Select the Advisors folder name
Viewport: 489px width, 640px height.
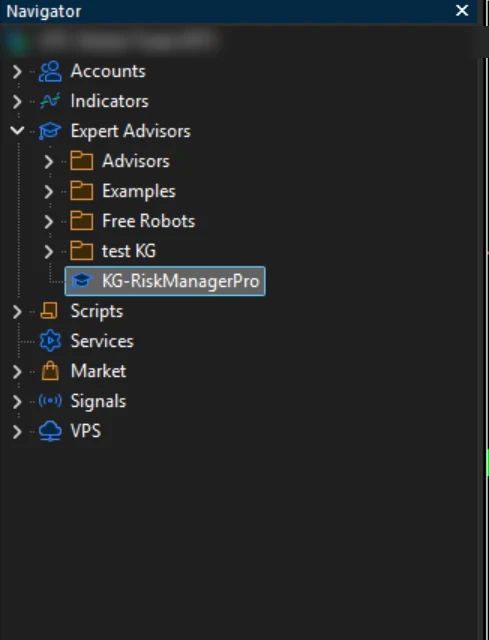click(136, 161)
